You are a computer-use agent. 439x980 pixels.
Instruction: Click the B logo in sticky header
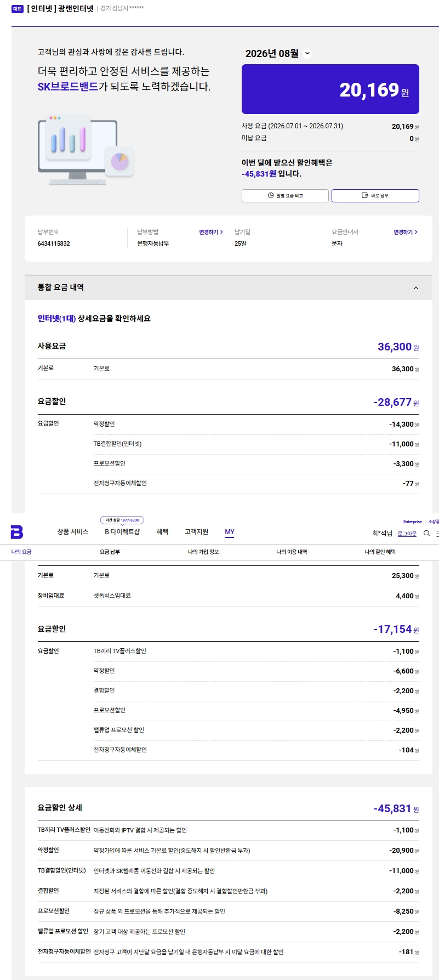click(x=16, y=532)
